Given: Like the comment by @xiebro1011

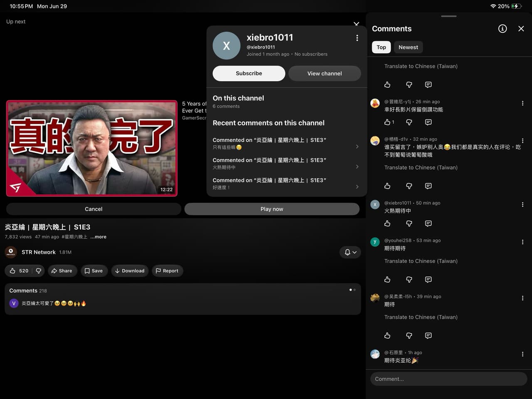Looking at the screenshot, I should 387,224.
